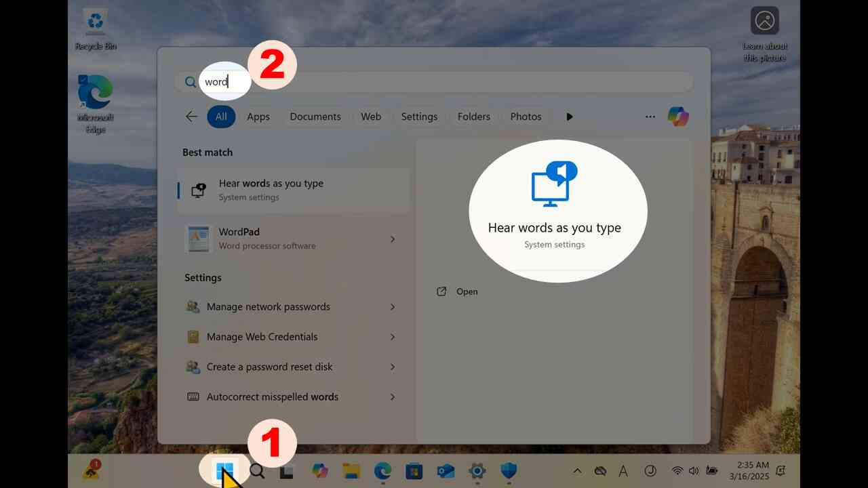The width and height of the screenshot is (868, 488).
Task: Expand Manage network passwords arrow
Action: click(393, 307)
